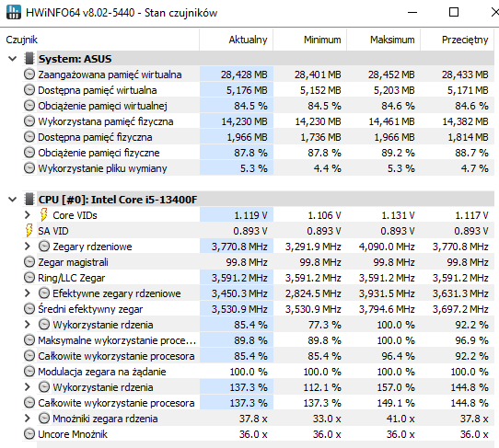499x448 pixels.
Task: Select the Modulacja zegara na żądanie row
Action: point(258,372)
